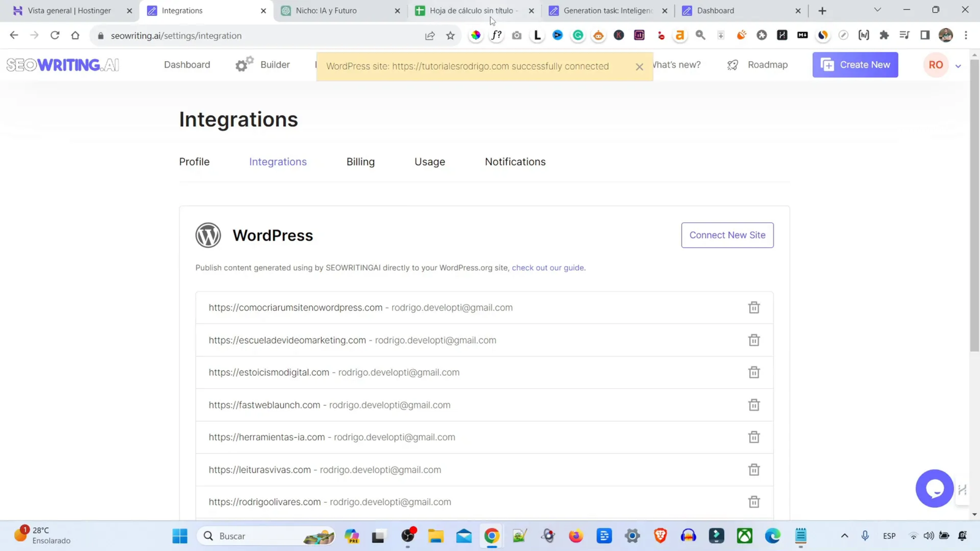This screenshot has width=980, height=551.
Task: Expand the account menu chevron next to RO
Action: [x=957, y=65]
